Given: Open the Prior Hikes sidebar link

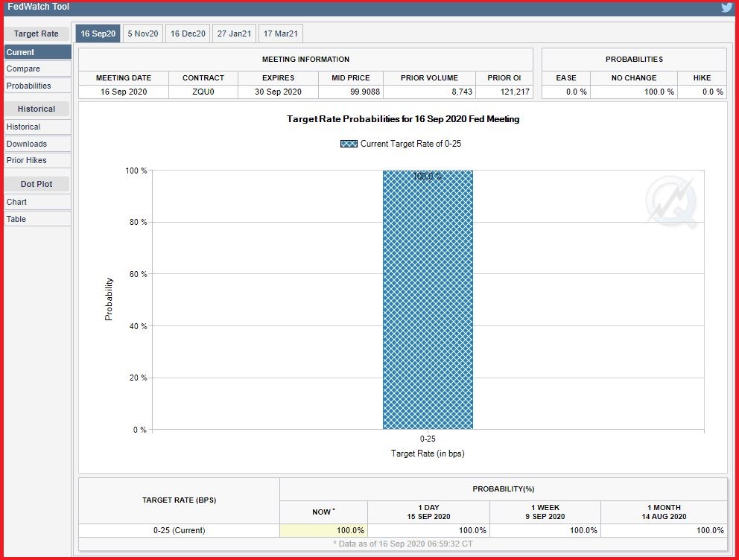Looking at the screenshot, I should pyautogui.click(x=38, y=160).
